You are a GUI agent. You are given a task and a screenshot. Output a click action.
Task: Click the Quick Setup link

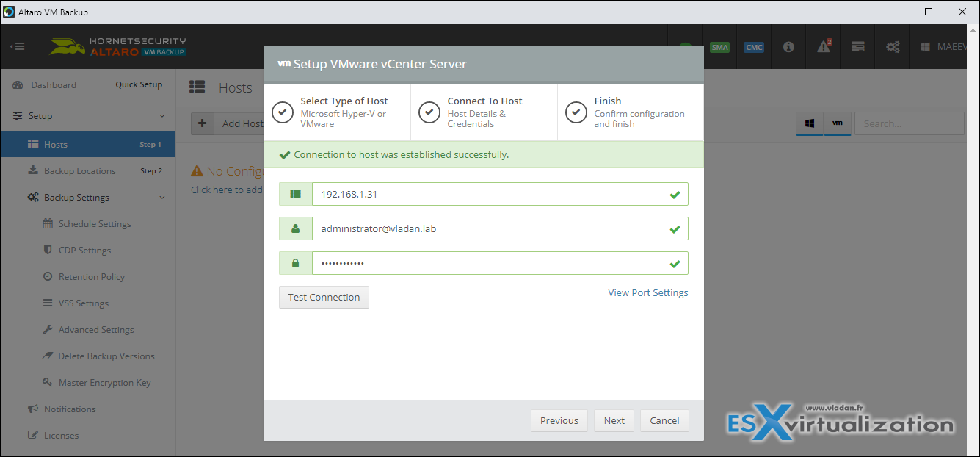(x=139, y=84)
